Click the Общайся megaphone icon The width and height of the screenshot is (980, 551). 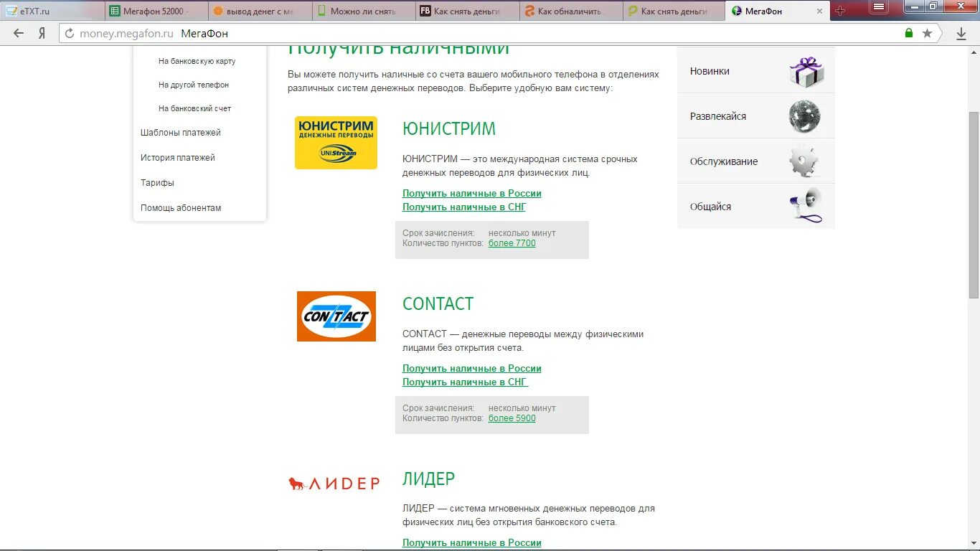(806, 206)
